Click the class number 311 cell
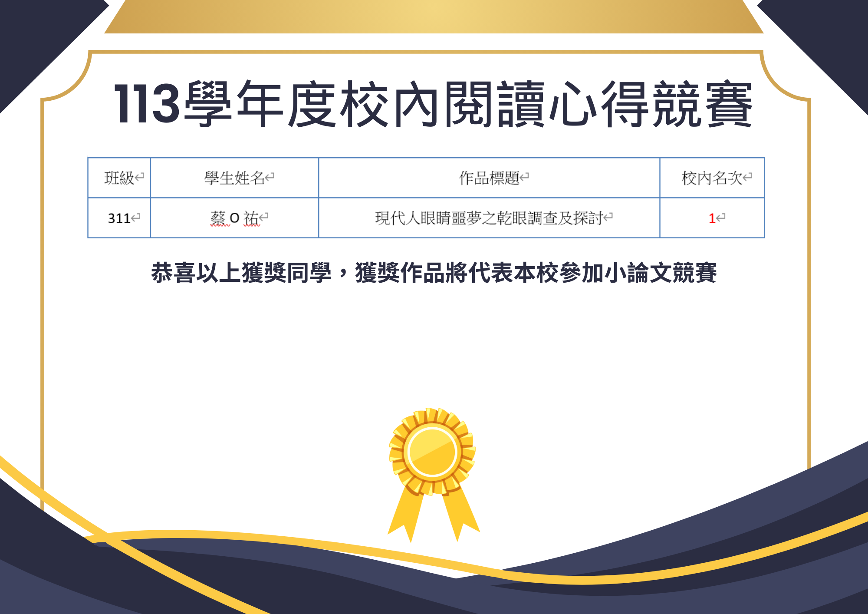This screenshot has width=868, height=614. 119,218
